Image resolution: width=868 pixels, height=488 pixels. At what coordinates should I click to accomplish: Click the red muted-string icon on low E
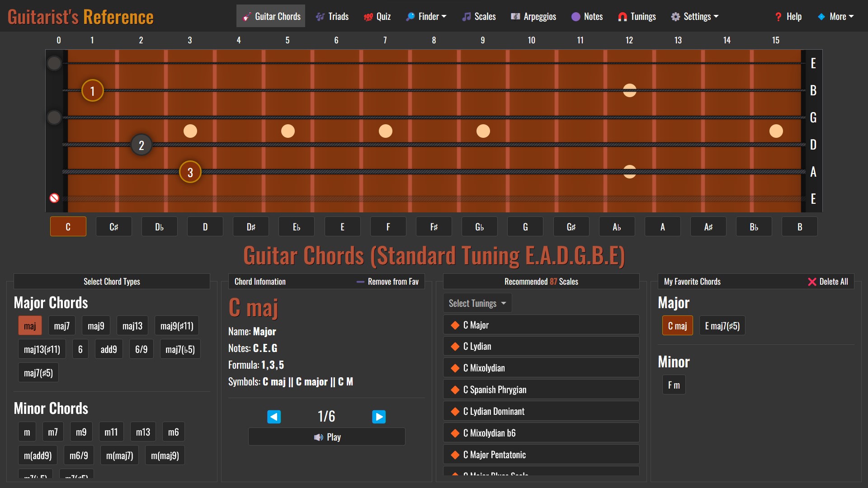[54, 198]
